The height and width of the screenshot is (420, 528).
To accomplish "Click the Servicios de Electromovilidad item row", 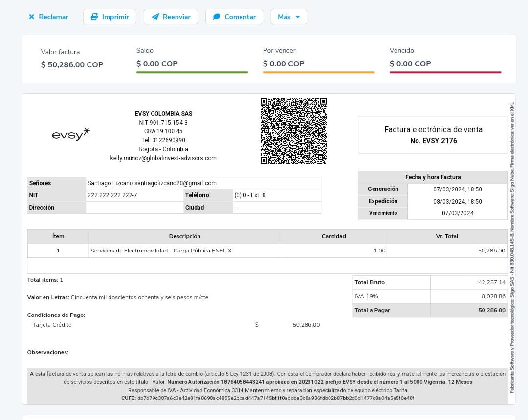I will [x=161, y=251].
